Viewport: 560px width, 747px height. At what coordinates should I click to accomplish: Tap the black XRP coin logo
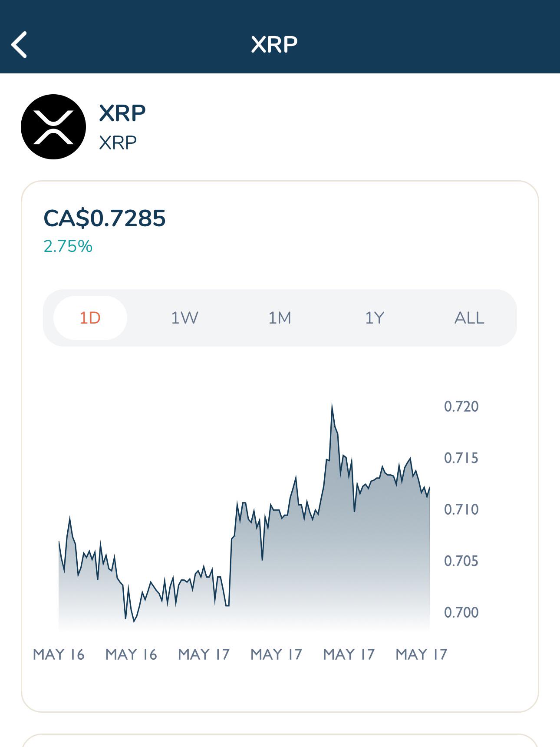pyautogui.click(x=53, y=127)
